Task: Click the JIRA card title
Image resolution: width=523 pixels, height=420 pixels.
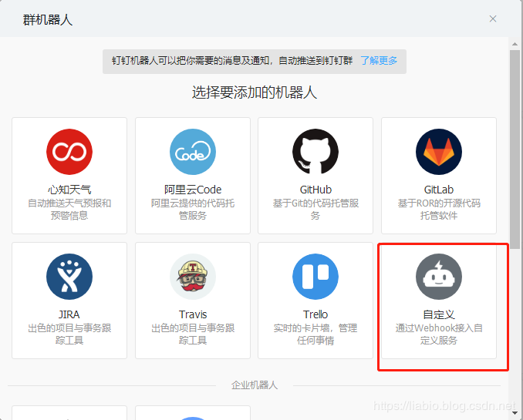Action: click(x=69, y=314)
